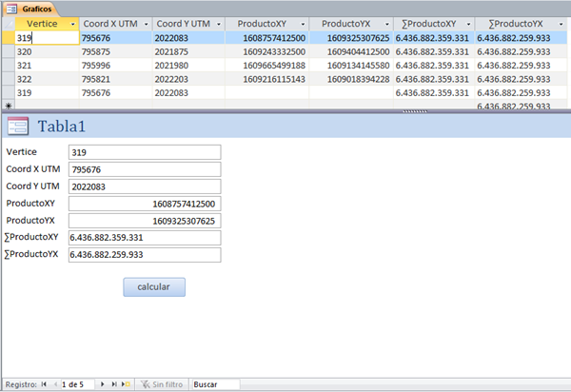The image size is (571, 392).
Task: Open Coord X UTM column filter dropdown
Action: pyautogui.click(x=147, y=23)
